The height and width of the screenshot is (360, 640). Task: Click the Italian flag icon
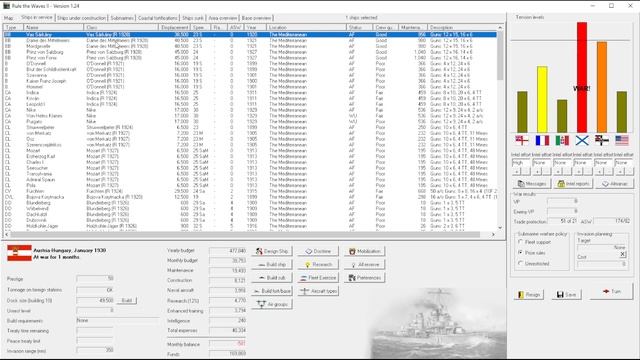click(x=562, y=140)
